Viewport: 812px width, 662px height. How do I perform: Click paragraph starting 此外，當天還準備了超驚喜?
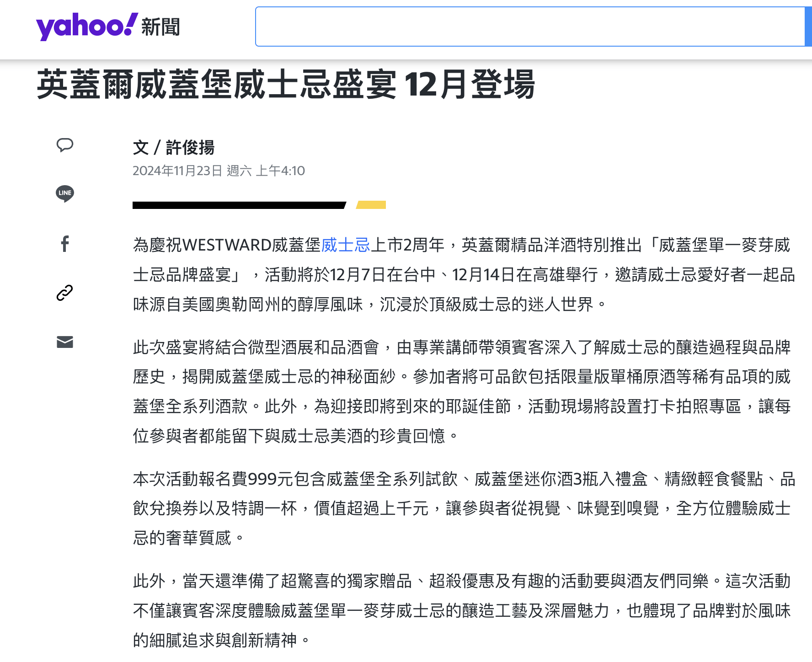462,610
